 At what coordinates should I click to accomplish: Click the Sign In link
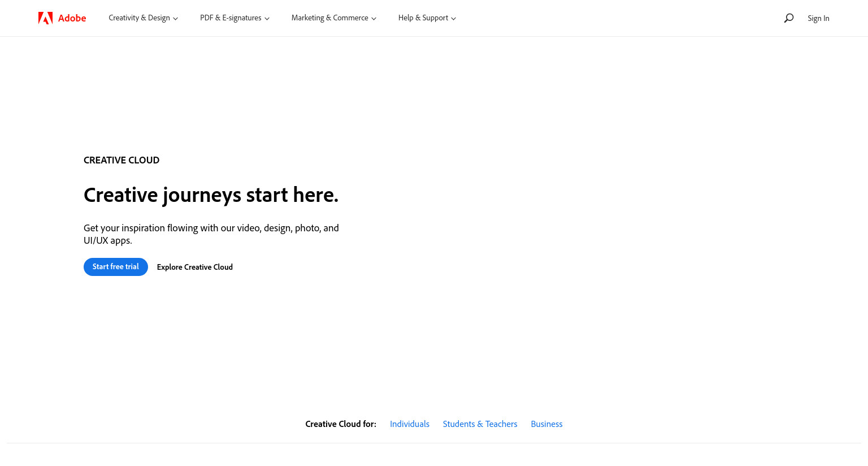[x=818, y=18]
